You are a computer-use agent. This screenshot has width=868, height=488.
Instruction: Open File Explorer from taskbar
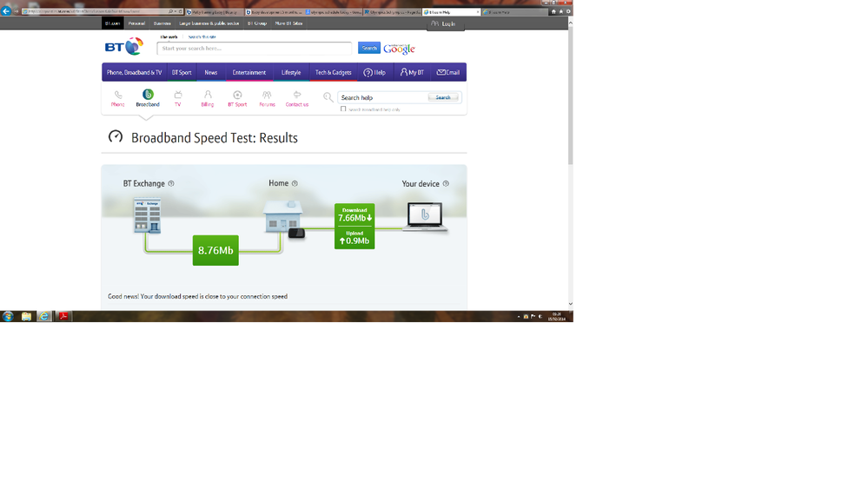pos(26,316)
